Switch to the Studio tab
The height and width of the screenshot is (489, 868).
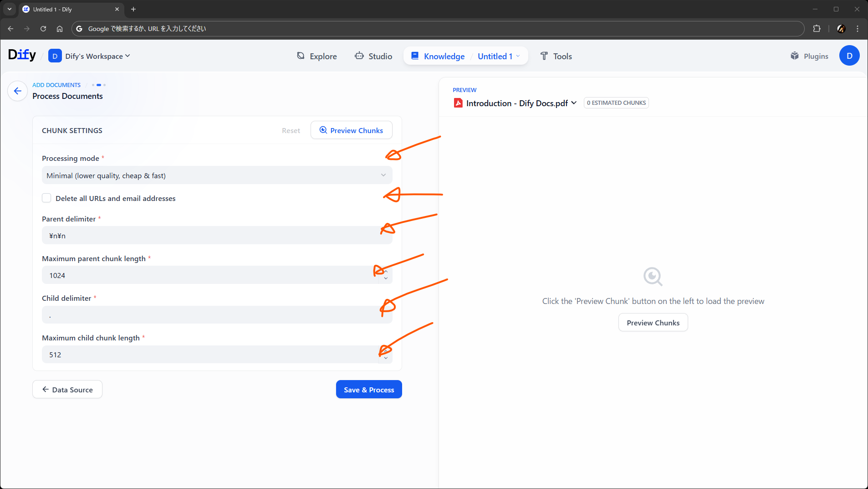click(373, 56)
